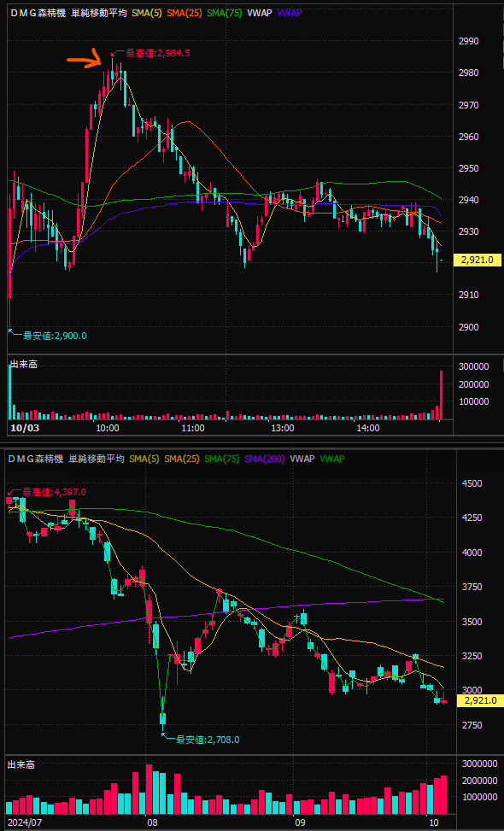
Task: Click the 11:00 time axis label
Action: tap(193, 428)
